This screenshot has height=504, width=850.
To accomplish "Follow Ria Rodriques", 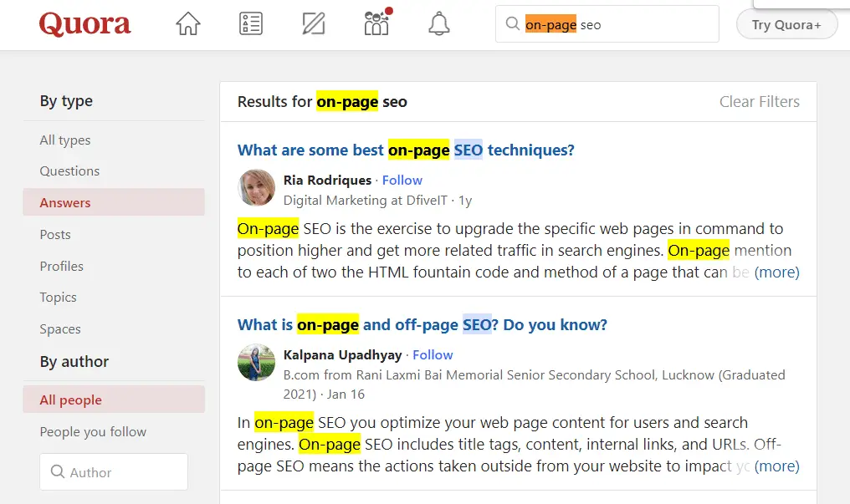I will tap(402, 181).
